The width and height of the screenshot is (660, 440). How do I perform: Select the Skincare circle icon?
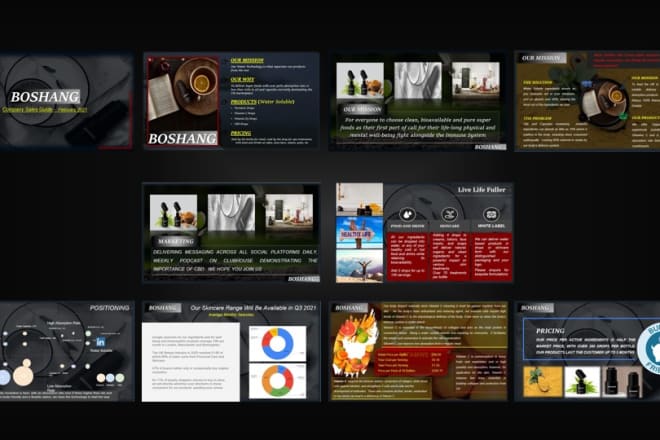(x=449, y=214)
